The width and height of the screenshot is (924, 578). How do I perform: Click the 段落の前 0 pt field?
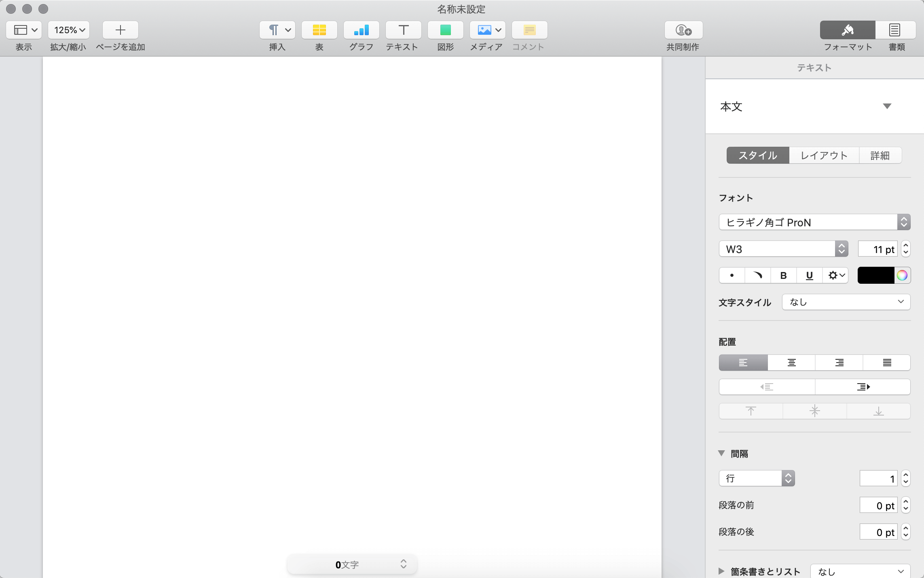879,505
